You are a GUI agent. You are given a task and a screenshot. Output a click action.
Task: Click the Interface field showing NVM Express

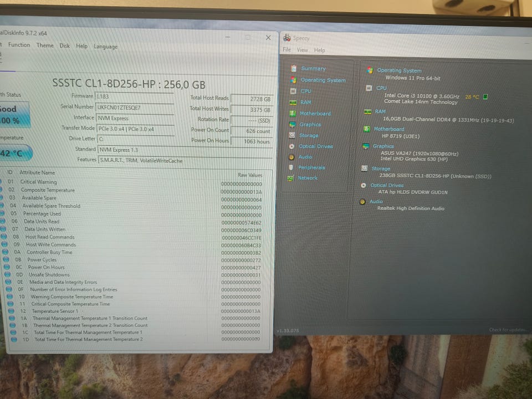click(135, 119)
